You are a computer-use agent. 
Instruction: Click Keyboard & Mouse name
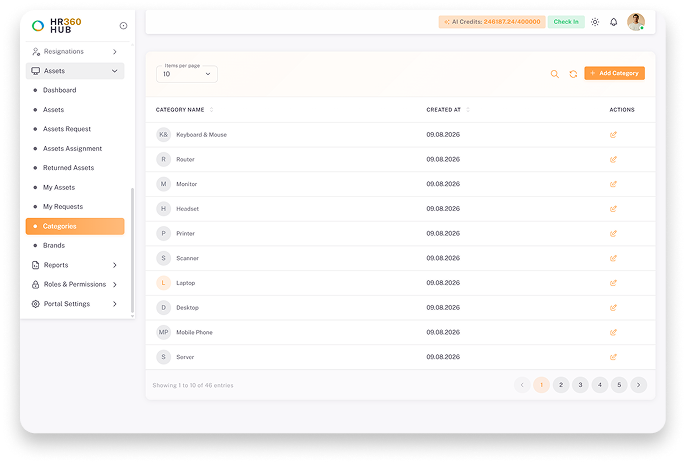(201, 135)
